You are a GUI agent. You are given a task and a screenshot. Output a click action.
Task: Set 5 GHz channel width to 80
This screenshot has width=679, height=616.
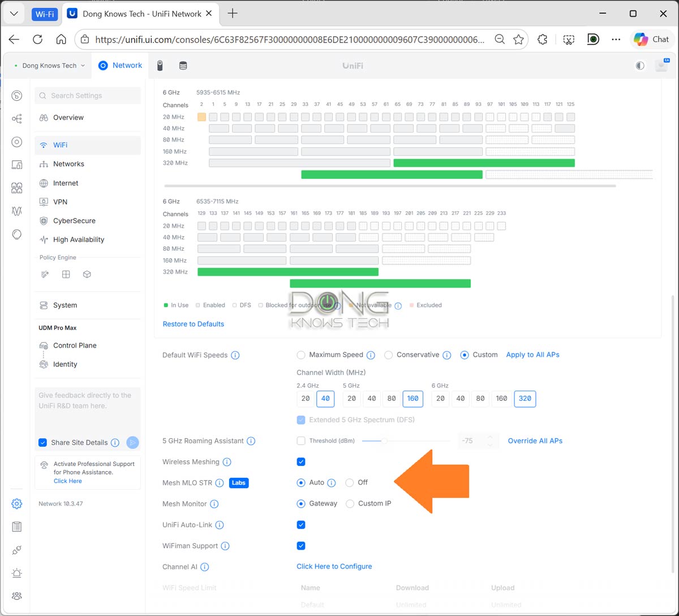point(392,399)
